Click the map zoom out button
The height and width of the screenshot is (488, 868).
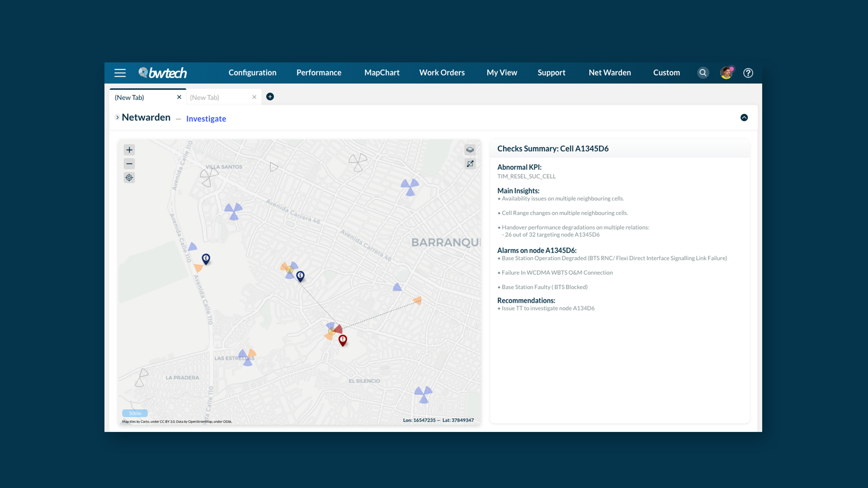tap(129, 164)
